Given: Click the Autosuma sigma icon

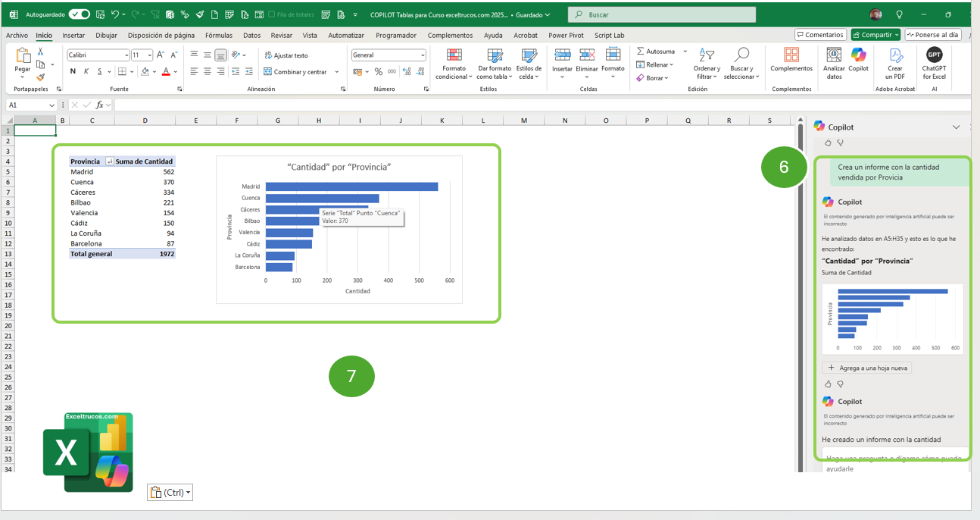Looking at the screenshot, I should (x=641, y=52).
